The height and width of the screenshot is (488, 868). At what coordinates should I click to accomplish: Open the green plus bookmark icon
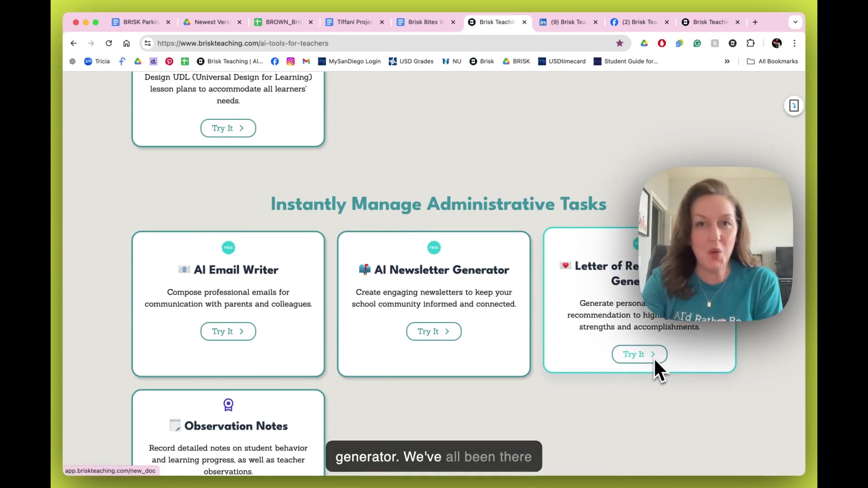pyautogui.click(x=185, y=61)
